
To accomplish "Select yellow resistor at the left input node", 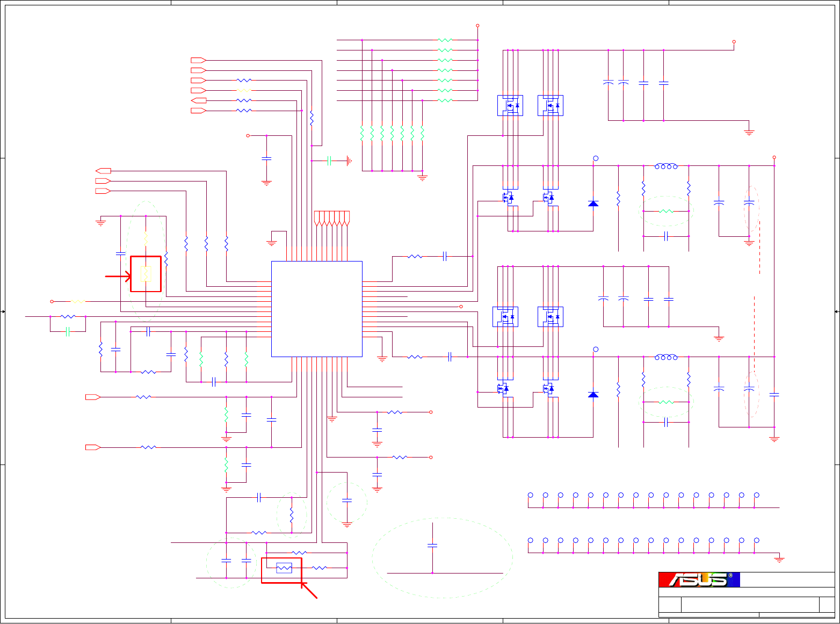I will [x=78, y=302].
